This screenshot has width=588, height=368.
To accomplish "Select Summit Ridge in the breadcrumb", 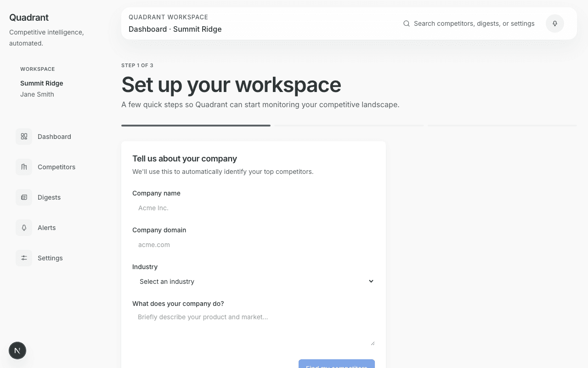I will click(197, 29).
